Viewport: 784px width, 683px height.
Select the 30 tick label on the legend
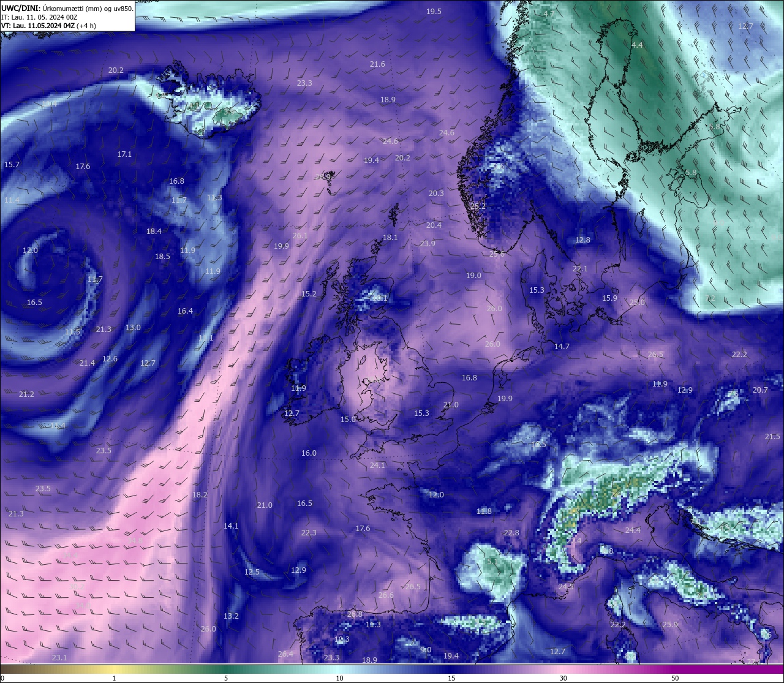point(563,678)
